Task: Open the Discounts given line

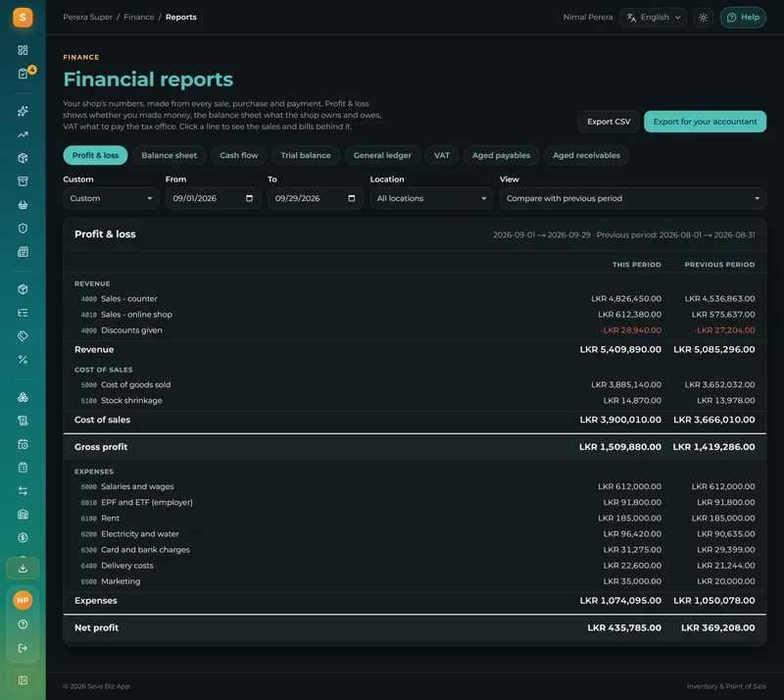Action: click(415, 330)
